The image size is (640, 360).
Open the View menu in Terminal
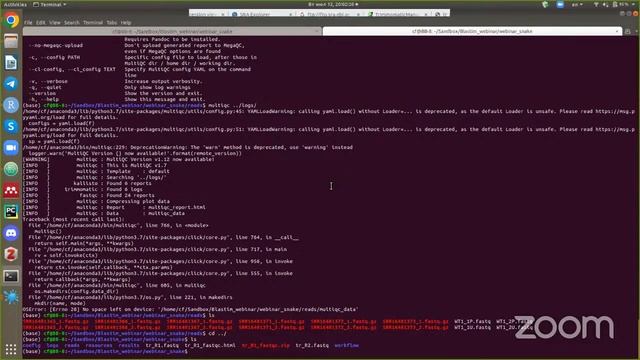coord(55,22)
